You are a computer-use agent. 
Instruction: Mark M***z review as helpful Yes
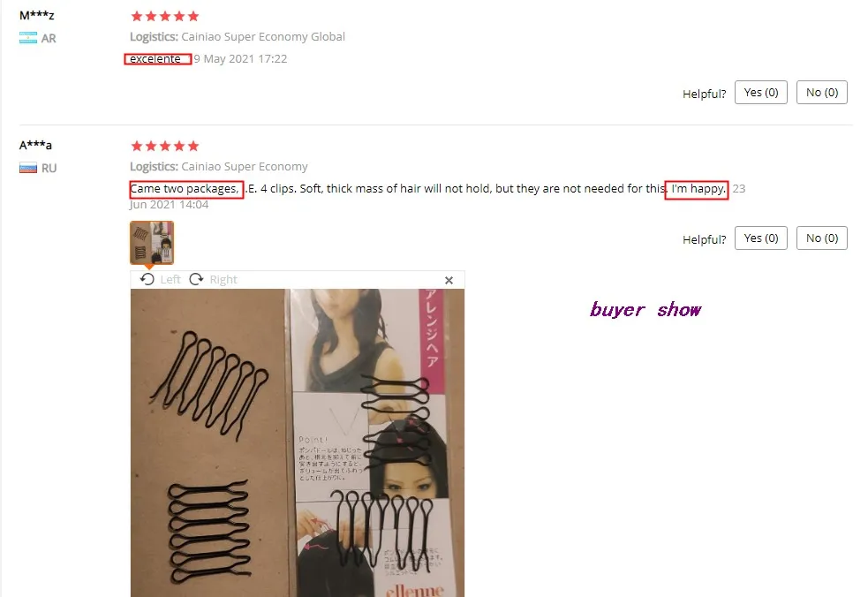(760, 93)
